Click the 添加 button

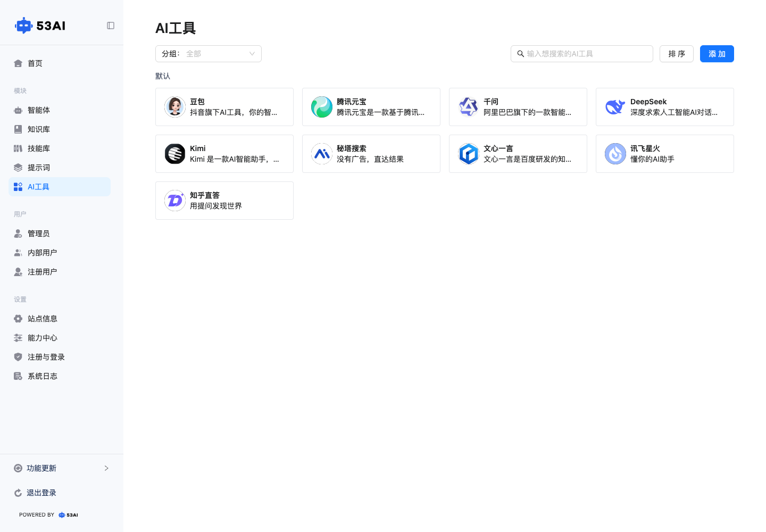tap(717, 54)
